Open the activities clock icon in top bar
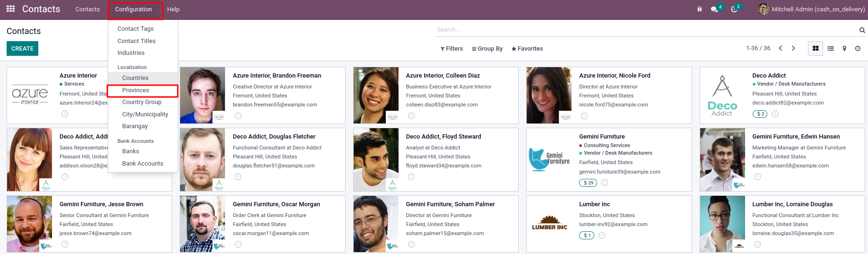This screenshot has width=868, height=254. (734, 9)
